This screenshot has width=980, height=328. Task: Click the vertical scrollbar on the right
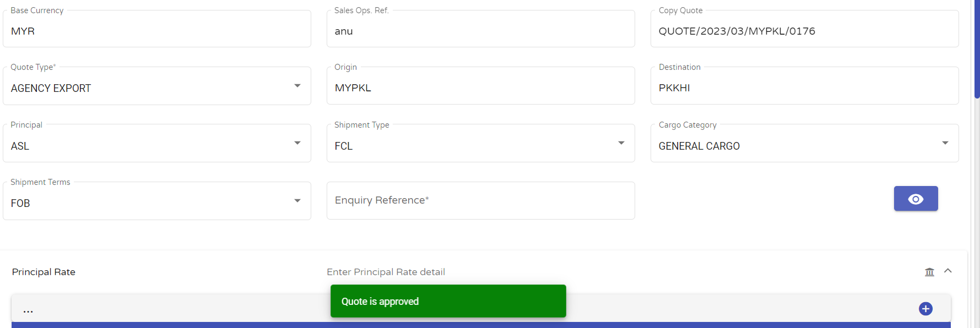click(977, 49)
